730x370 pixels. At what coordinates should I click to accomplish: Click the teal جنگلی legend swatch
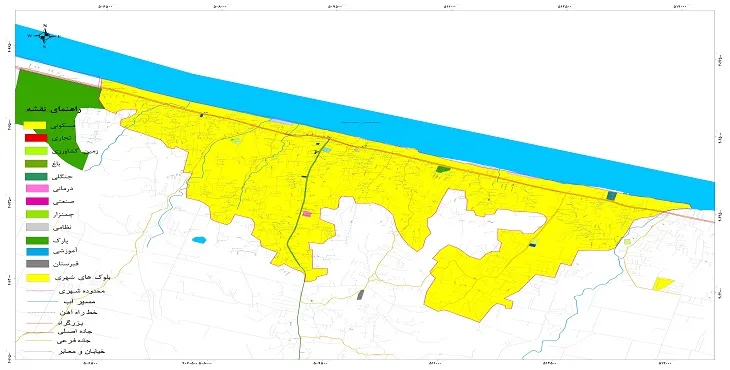tap(36, 176)
